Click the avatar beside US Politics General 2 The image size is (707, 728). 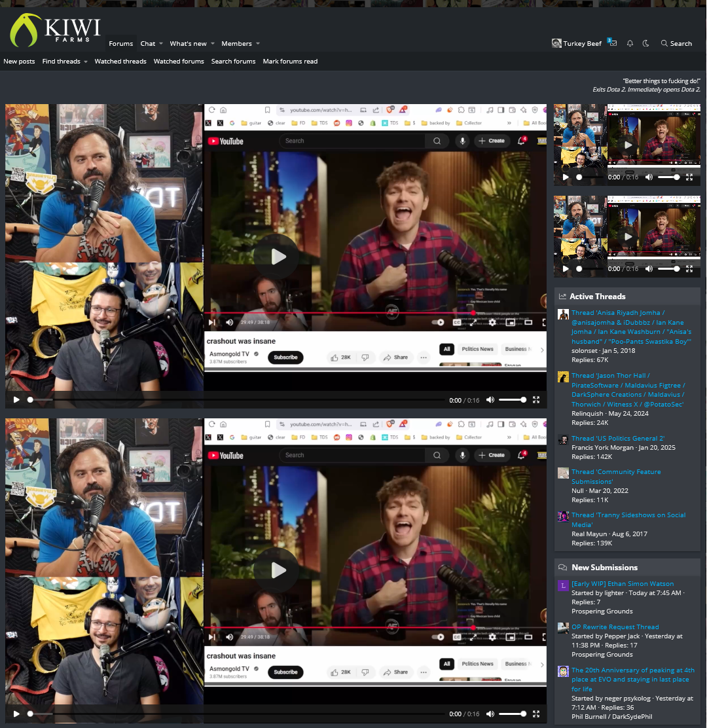point(563,440)
